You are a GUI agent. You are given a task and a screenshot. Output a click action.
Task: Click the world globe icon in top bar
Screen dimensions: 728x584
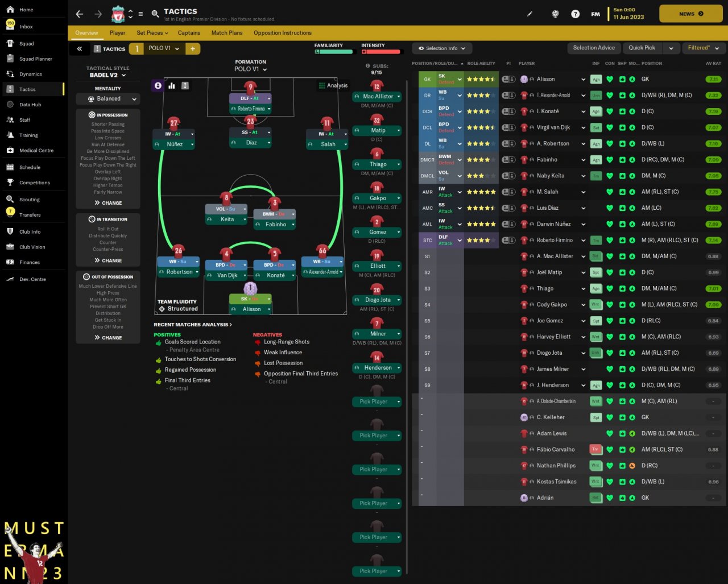(555, 14)
